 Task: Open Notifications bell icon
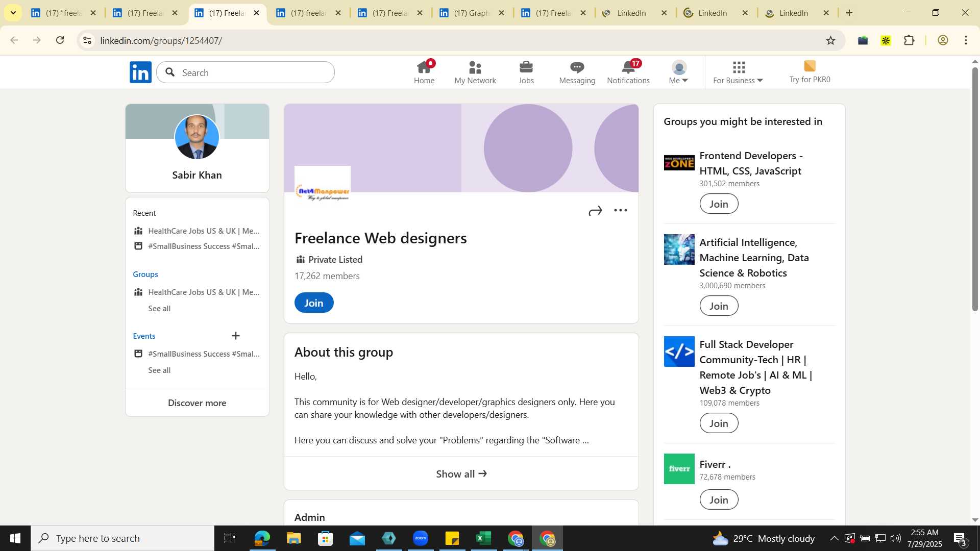pyautogui.click(x=628, y=72)
